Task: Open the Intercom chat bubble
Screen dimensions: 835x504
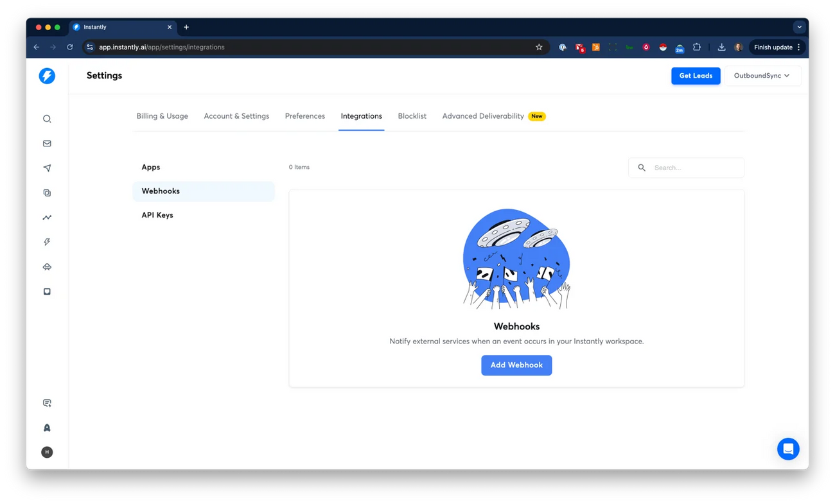Action: coord(788,449)
